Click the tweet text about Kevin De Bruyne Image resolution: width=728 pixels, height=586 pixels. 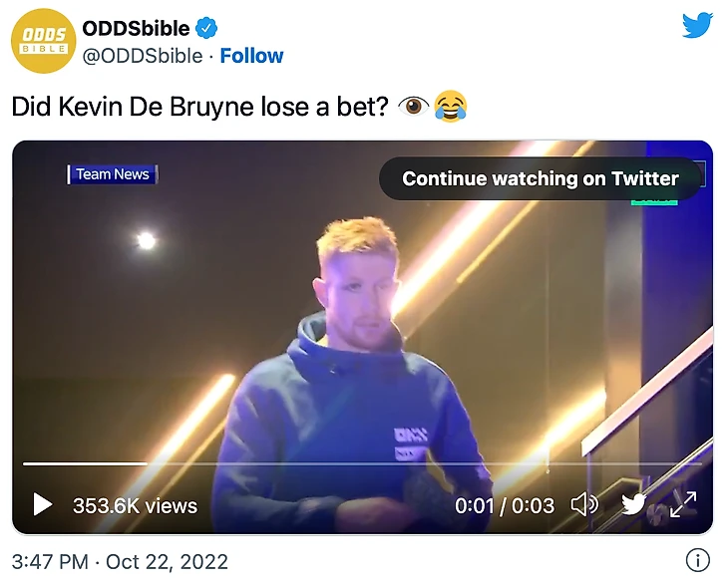[x=199, y=107]
